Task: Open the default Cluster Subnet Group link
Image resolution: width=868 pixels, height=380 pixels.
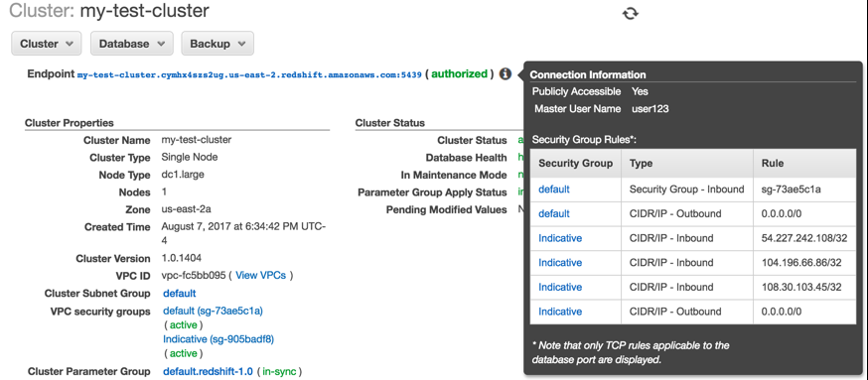Action: click(x=180, y=293)
